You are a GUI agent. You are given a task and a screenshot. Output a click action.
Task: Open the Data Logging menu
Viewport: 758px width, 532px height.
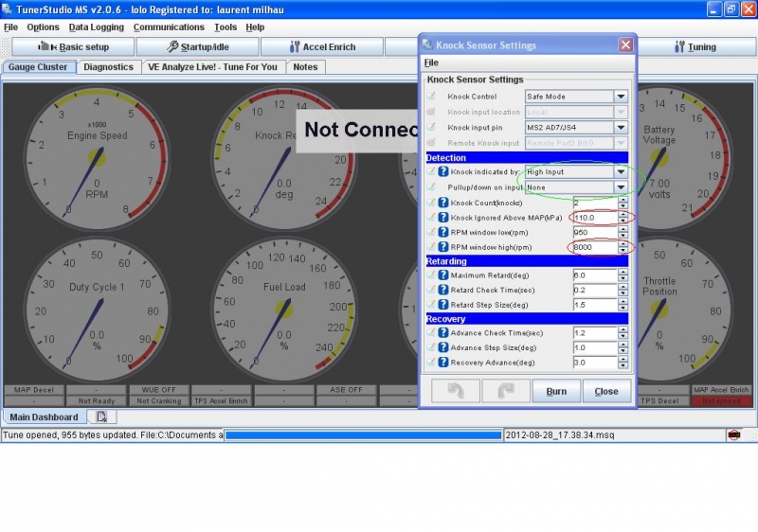pyautogui.click(x=97, y=27)
